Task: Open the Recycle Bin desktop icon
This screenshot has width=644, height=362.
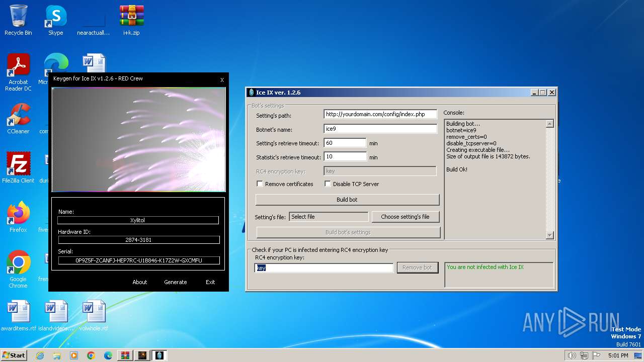Action: 18,20
